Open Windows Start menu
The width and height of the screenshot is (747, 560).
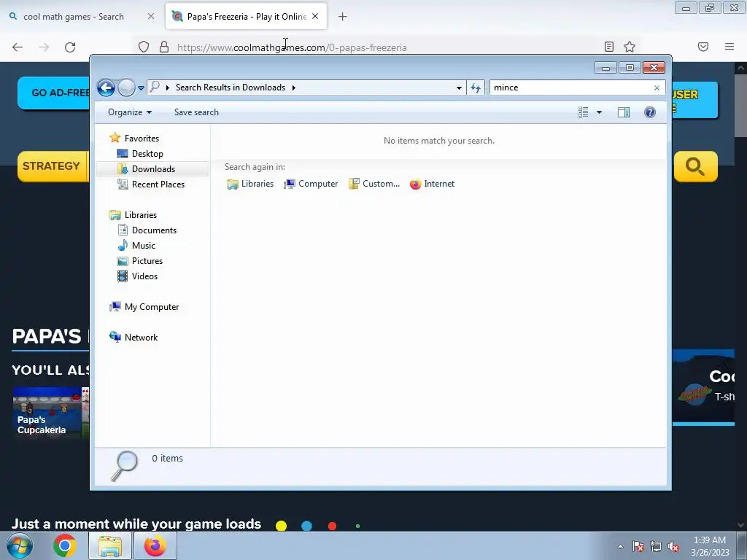pos(20,545)
